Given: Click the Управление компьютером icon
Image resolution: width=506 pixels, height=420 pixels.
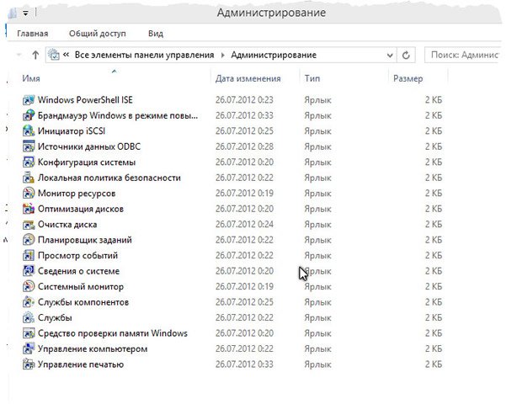Looking at the screenshot, I should point(29,348).
